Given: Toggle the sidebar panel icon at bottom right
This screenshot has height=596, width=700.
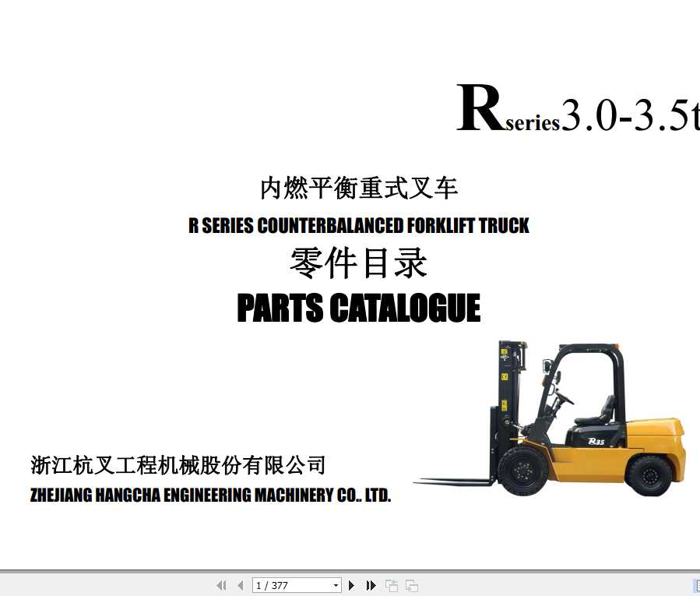Looking at the screenshot, I should click(x=695, y=585).
